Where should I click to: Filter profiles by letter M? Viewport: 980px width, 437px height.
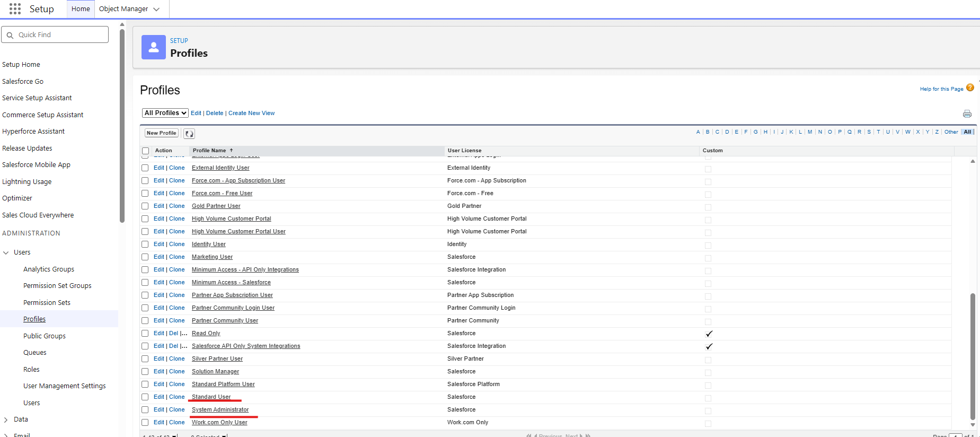[x=810, y=132]
